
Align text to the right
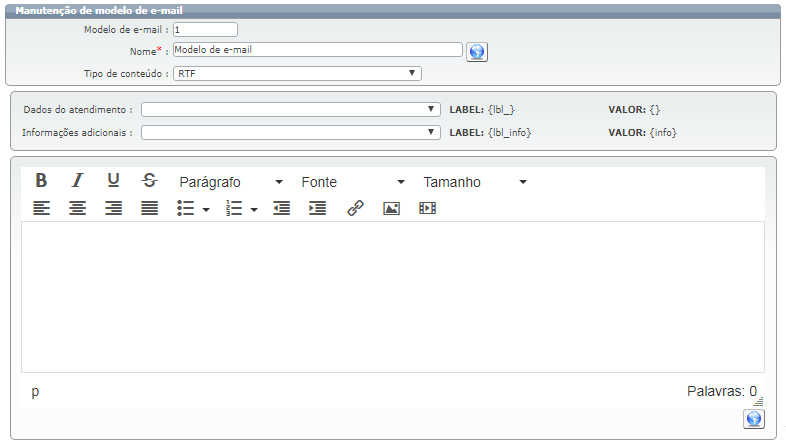pos(113,208)
